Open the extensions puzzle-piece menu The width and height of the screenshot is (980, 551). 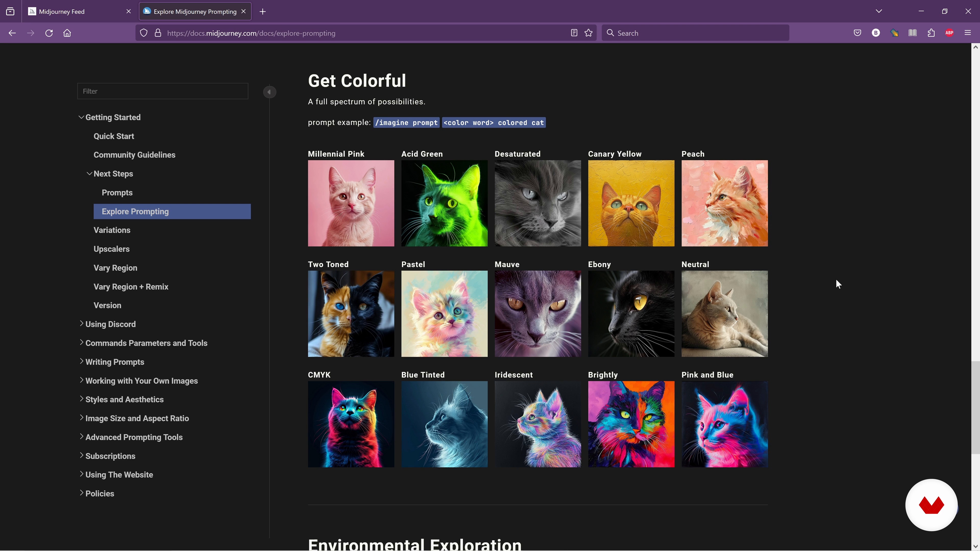coord(931,33)
